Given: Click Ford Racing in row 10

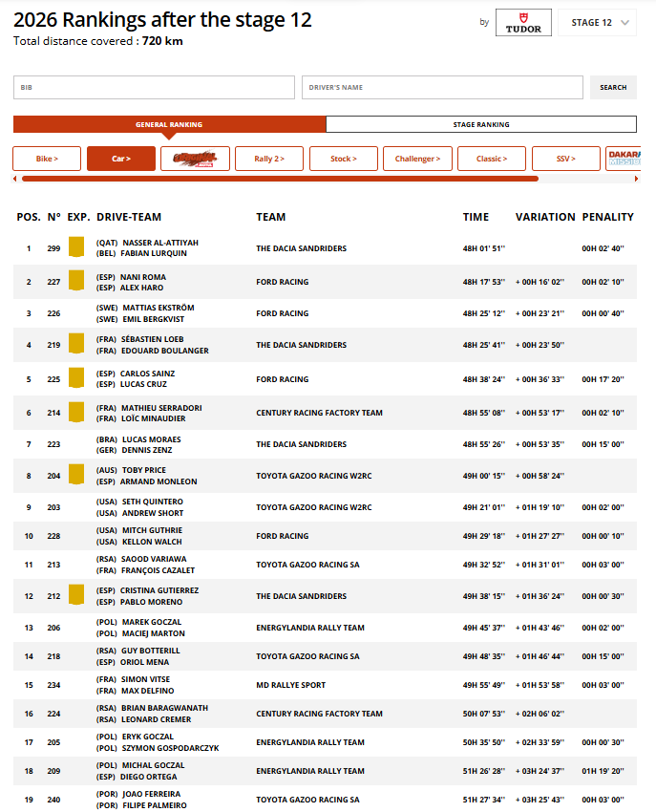Looking at the screenshot, I should pos(283,536).
